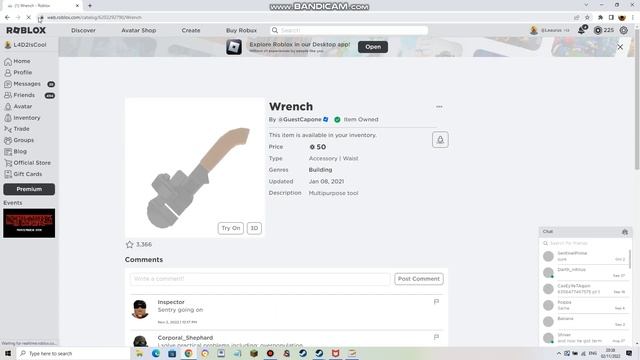Open the Buy Robux menu

pos(241,31)
